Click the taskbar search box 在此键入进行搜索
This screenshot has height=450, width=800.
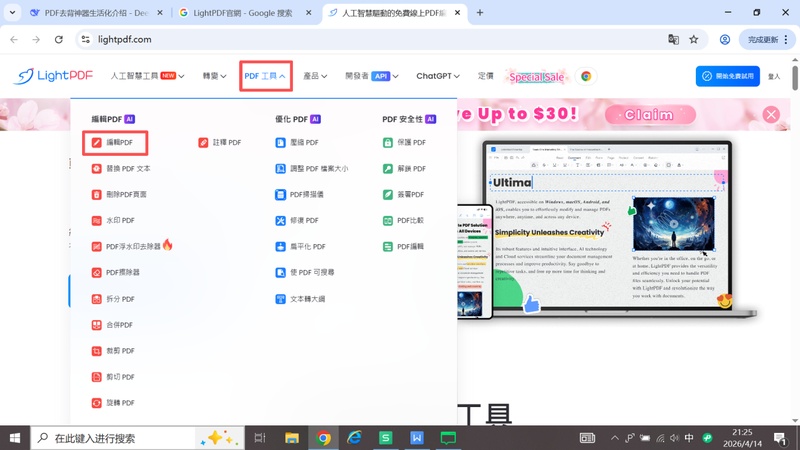click(138, 438)
